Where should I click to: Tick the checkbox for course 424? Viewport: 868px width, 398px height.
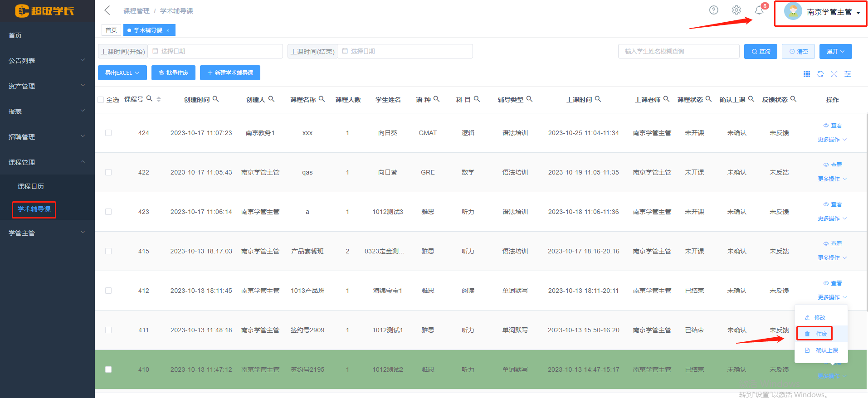108,133
